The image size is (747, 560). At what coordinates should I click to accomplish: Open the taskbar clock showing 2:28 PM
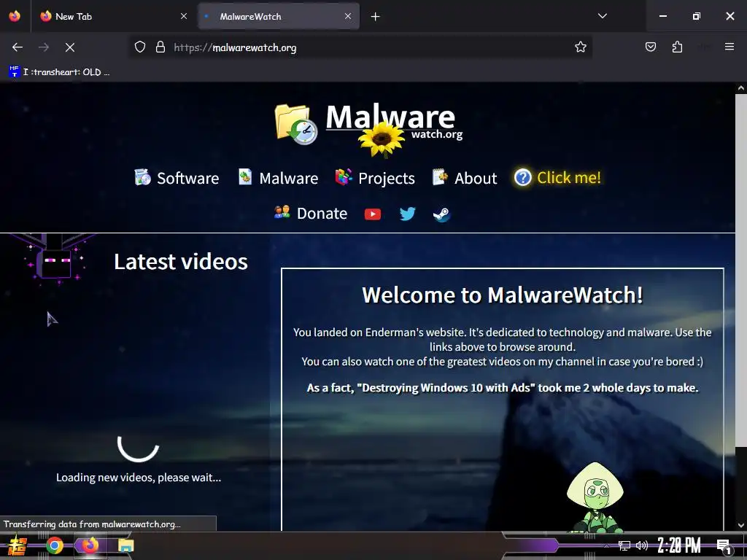tap(679, 545)
